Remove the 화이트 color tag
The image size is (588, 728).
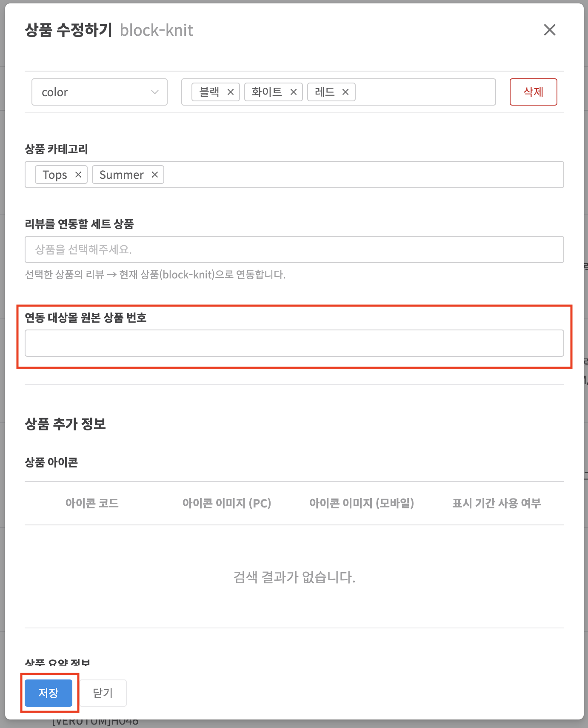pyautogui.click(x=294, y=92)
